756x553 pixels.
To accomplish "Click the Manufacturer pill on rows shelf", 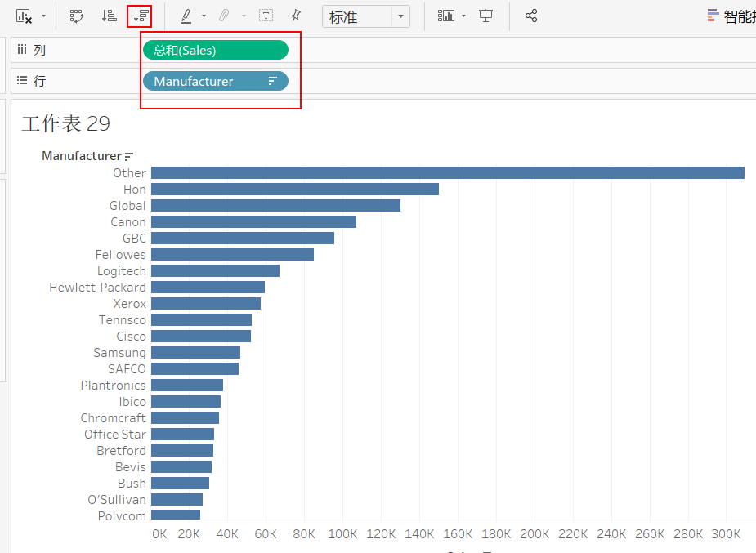I will point(208,82).
